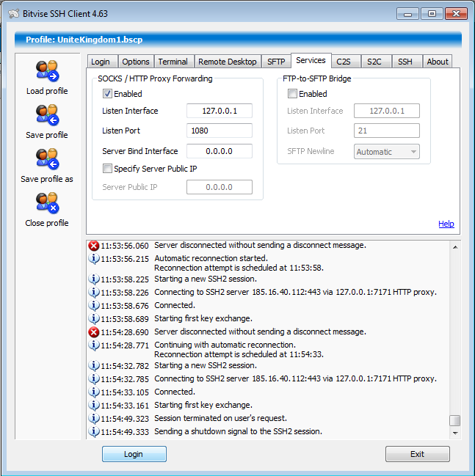475x476 pixels.
Task: Click FTP bridge Listen Interface field
Action: click(387, 111)
